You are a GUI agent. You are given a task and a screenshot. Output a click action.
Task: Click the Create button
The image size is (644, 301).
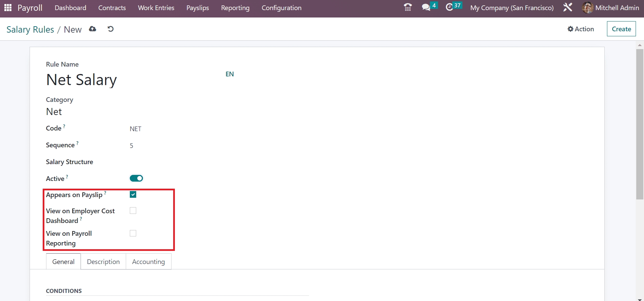click(x=621, y=29)
